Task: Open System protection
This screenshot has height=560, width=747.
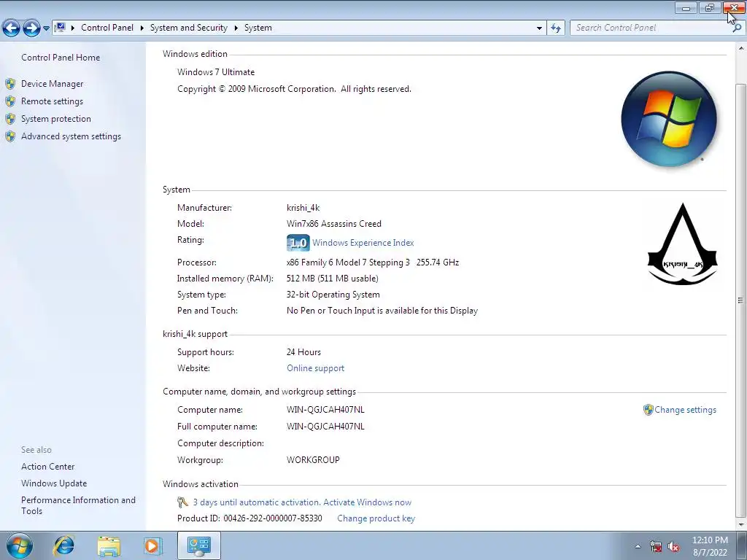Action: (55, 119)
